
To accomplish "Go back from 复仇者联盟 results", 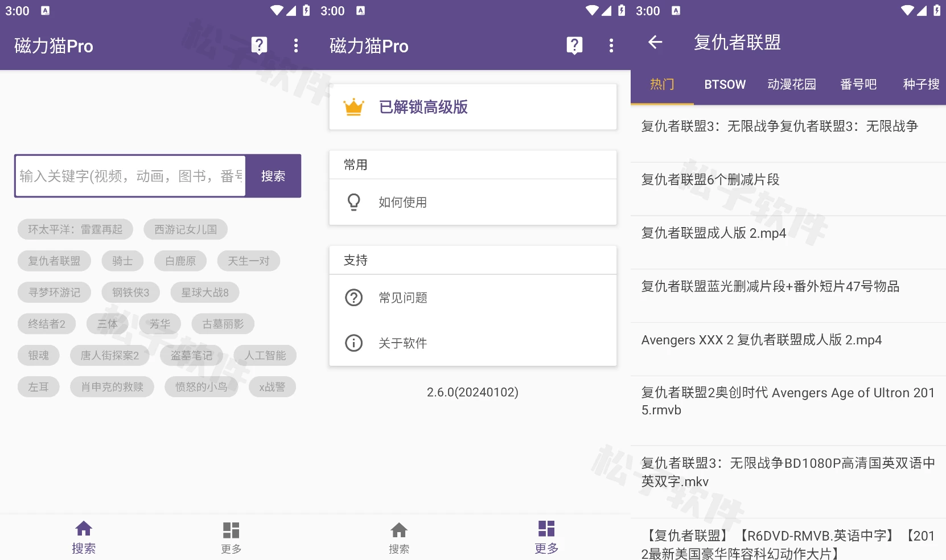I will point(655,42).
